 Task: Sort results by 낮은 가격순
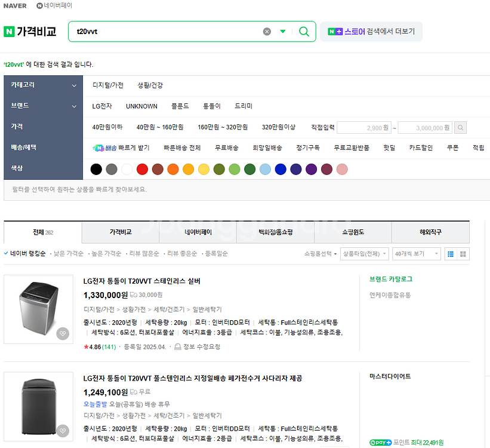coord(68,254)
